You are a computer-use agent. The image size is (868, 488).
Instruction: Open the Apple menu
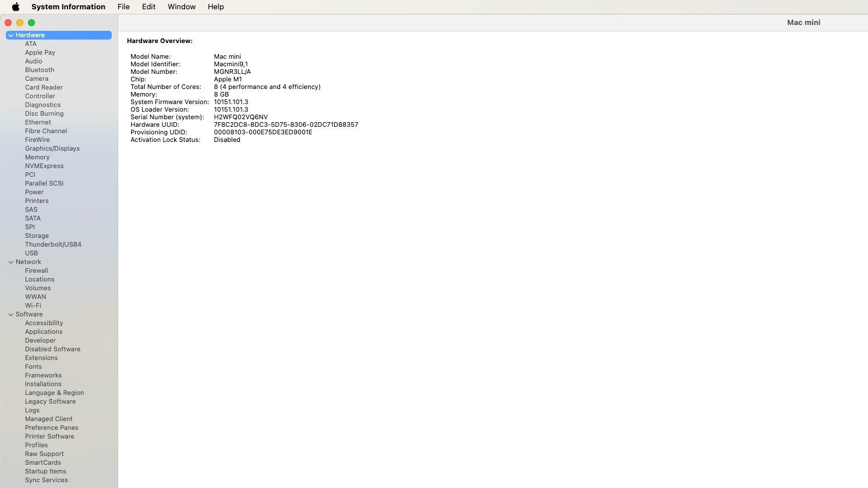pos(16,7)
